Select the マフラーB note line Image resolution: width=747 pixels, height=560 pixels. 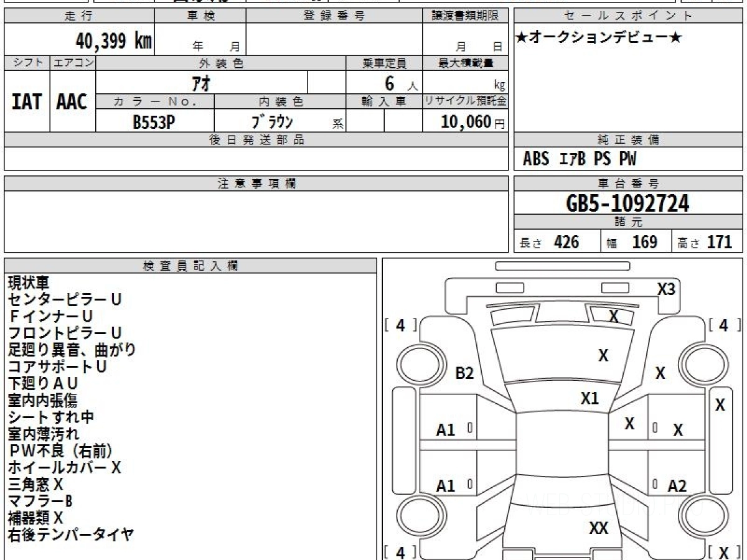point(40,502)
